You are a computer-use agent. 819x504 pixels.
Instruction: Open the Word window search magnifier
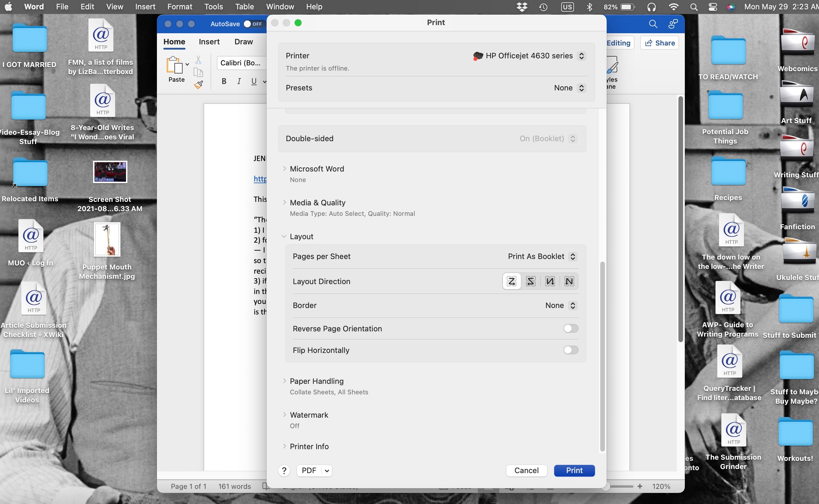[653, 24]
